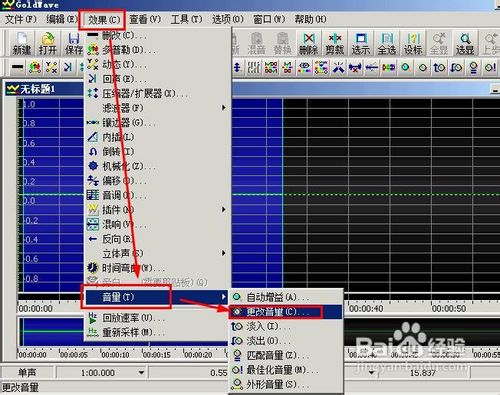Screen dimensions: 500x395
Task: Click the 效果(C) menu header
Action: pyautogui.click(x=103, y=20)
